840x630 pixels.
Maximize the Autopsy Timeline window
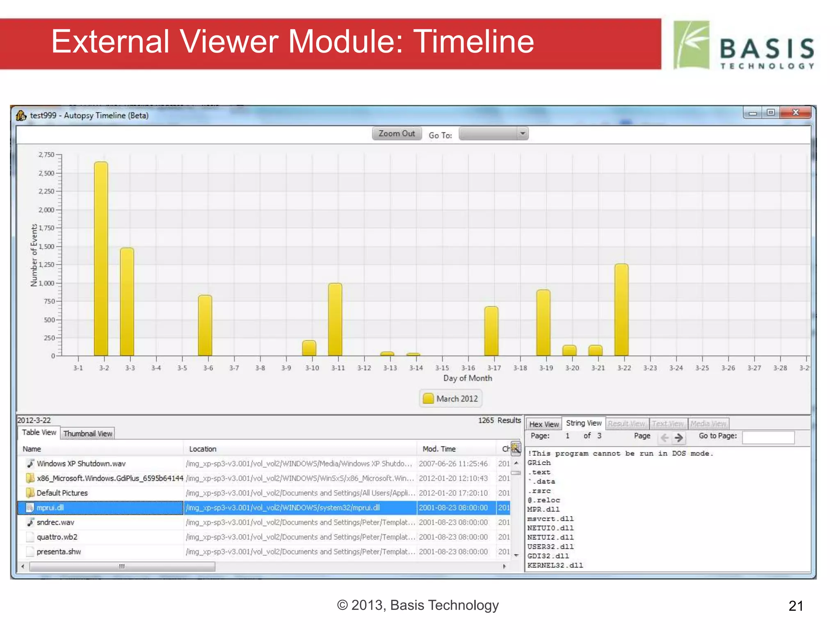click(771, 113)
